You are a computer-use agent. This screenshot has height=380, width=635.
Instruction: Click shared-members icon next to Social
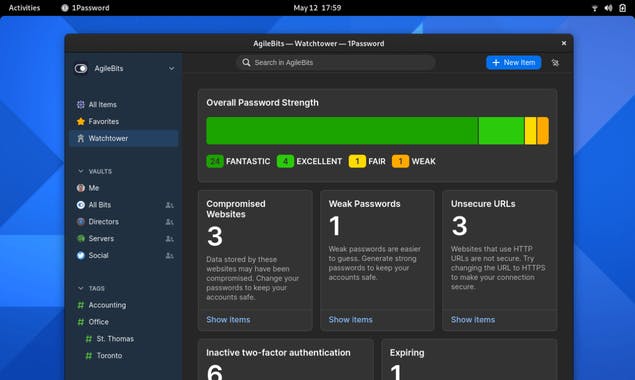point(169,256)
